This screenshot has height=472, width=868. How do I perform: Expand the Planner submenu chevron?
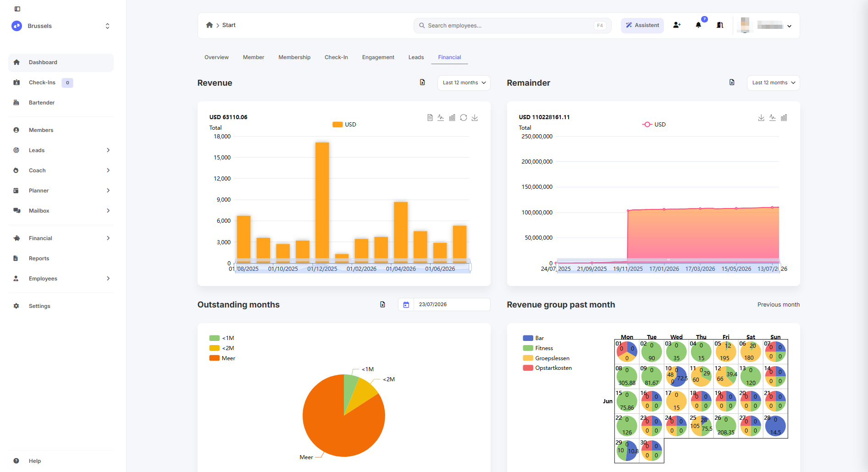click(x=108, y=191)
